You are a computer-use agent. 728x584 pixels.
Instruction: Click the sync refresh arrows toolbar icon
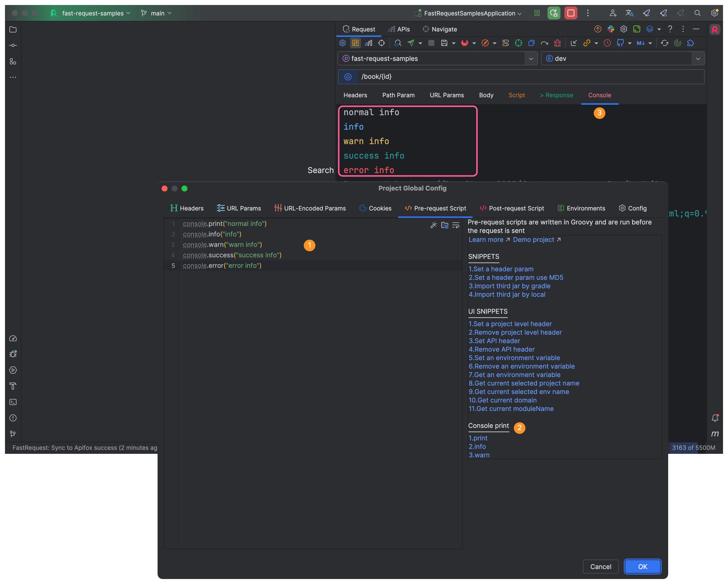pos(664,43)
